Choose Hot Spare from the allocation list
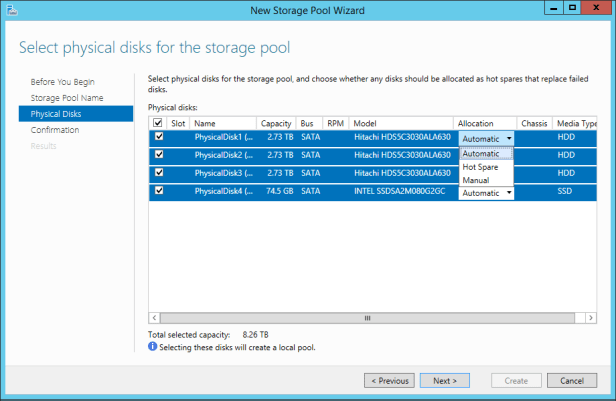Image resolution: width=616 pixels, height=401 pixels. tap(481, 167)
